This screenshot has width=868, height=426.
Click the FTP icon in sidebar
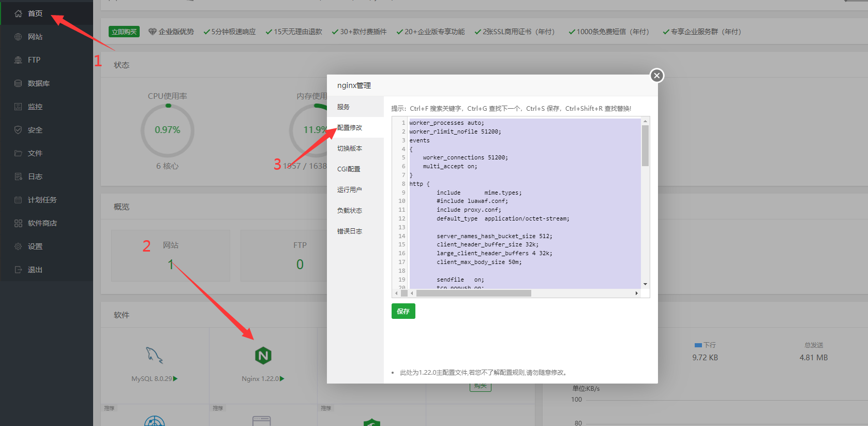point(18,60)
